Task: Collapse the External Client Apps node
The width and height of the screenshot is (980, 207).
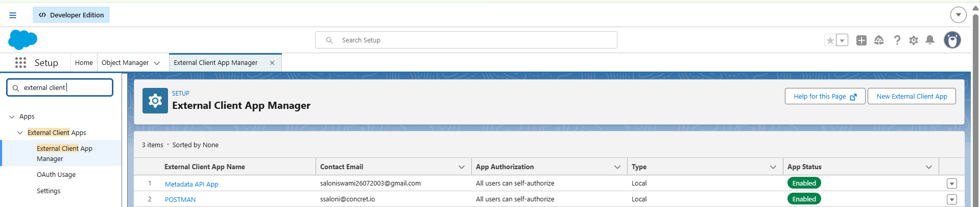Action: coord(20,132)
